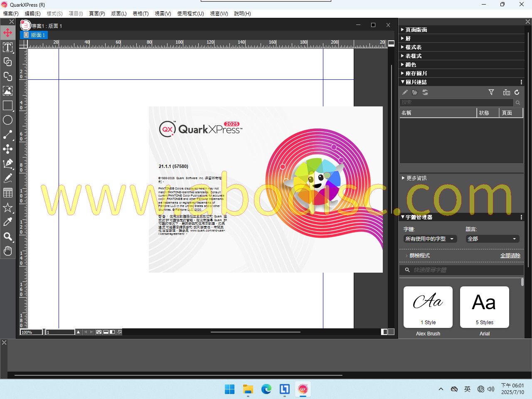Open the page number popup arrow

click(x=78, y=332)
